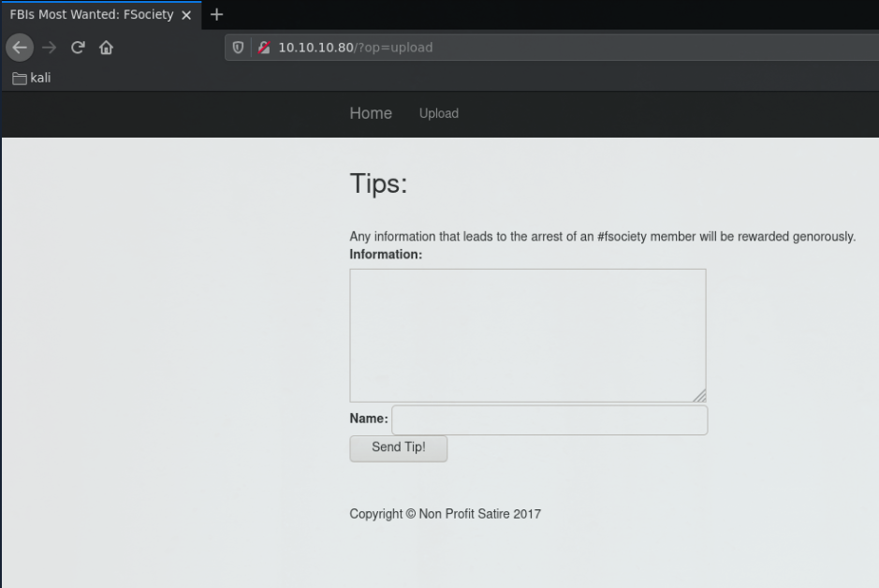The image size is (879, 588).
Task: Click the Name: label
Action: (x=368, y=419)
